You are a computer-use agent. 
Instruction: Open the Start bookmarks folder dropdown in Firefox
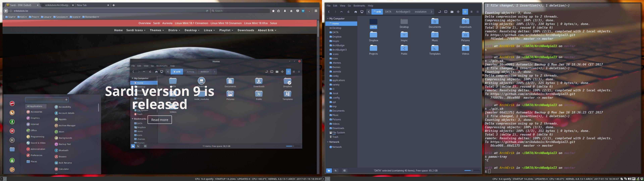click(10, 17)
